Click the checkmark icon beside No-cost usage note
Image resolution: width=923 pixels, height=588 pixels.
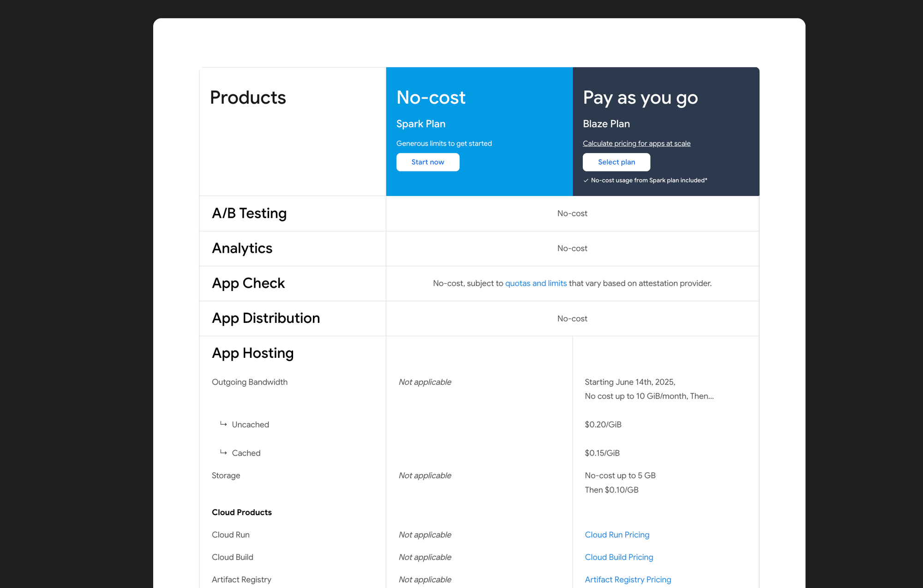pyautogui.click(x=586, y=180)
